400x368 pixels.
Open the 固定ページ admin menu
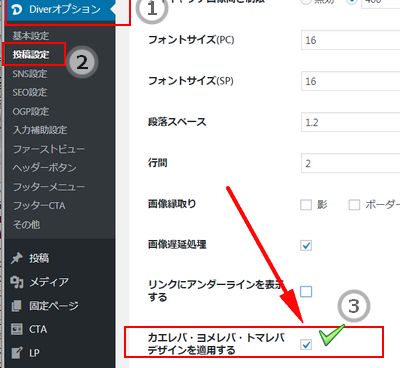click(54, 306)
